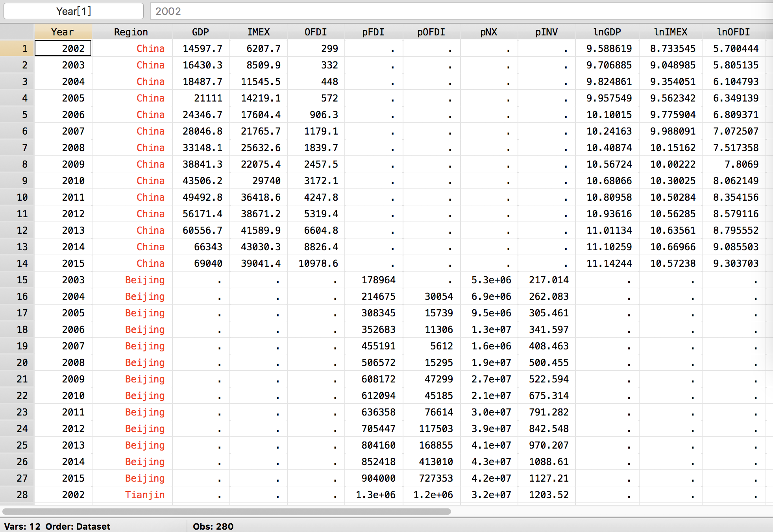The image size is (773, 532).
Task: Click the pINV value 217.014
Action: tap(549, 280)
